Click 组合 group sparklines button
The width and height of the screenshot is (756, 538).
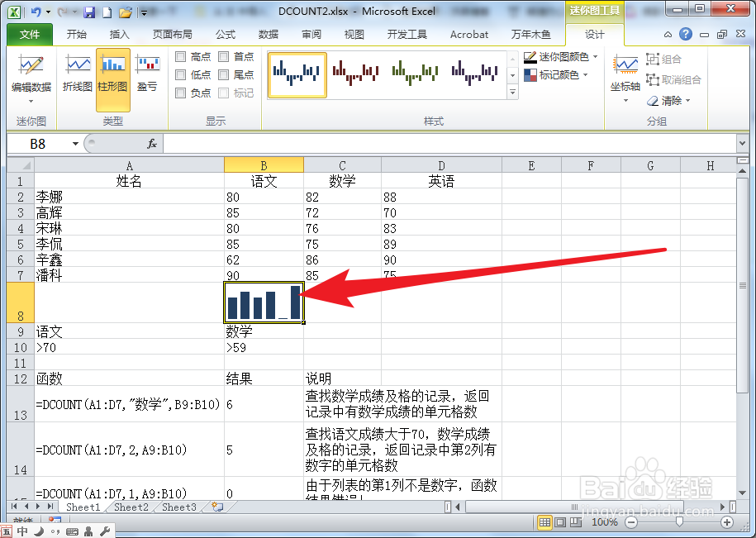pos(664,60)
